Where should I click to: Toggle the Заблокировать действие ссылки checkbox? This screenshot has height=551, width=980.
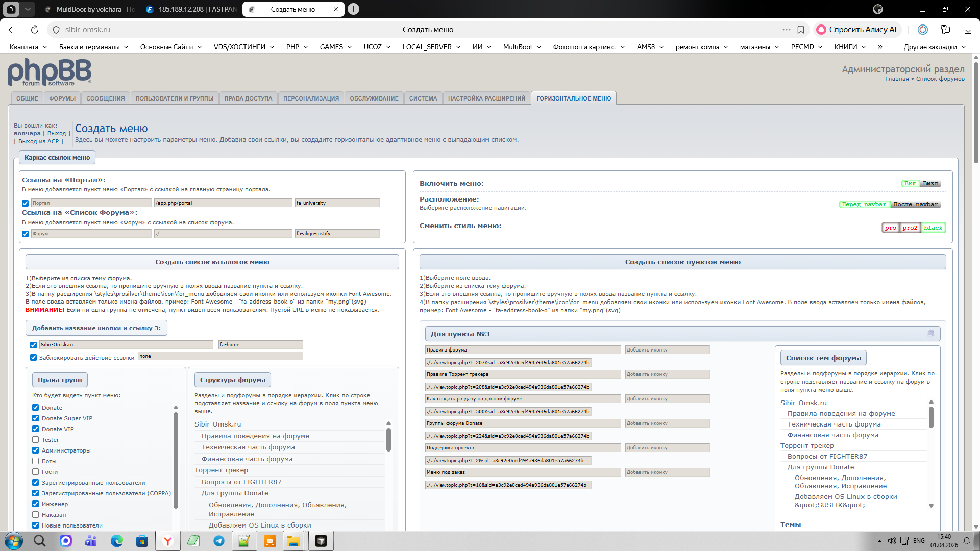point(33,358)
